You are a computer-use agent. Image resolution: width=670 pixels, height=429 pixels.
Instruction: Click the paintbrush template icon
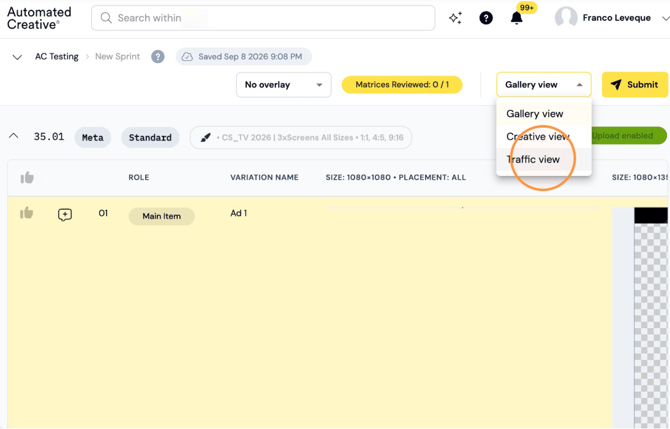[206, 138]
